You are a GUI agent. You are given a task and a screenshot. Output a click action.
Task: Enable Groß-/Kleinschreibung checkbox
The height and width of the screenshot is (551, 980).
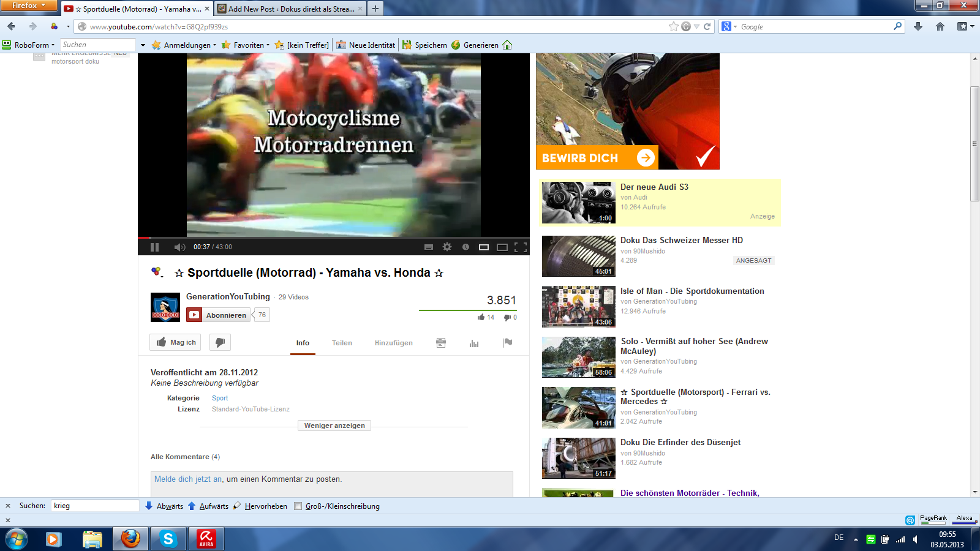click(298, 506)
